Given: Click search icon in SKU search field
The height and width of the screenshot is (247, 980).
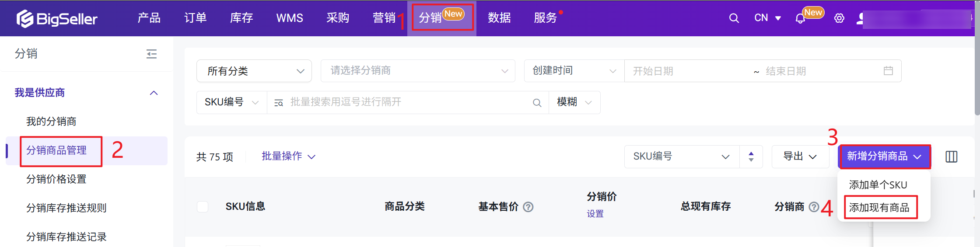Looking at the screenshot, I should click(x=537, y=103).
